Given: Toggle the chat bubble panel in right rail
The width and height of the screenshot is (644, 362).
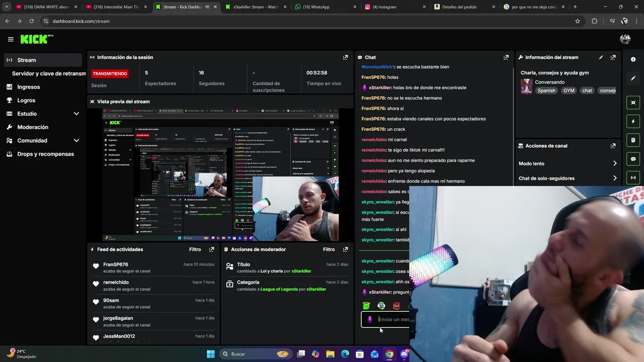Looking at the screenshot, I should (x=633, y=159).
